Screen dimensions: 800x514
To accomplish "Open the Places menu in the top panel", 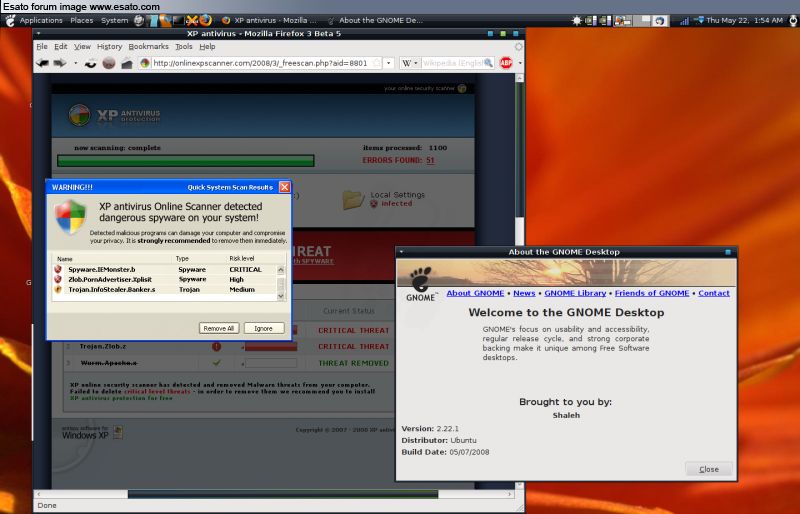I will 82,20.
